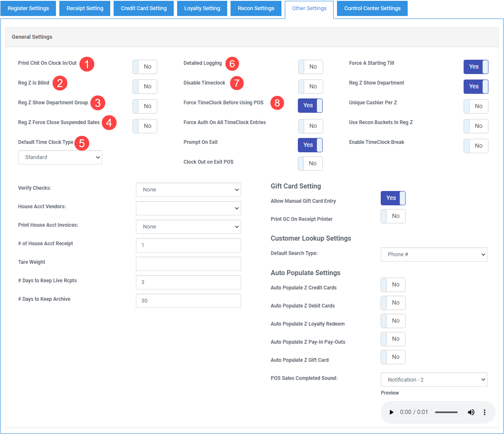Click the red number 8 marker badge
504x435 pixels.
click(x=277, y=103)
